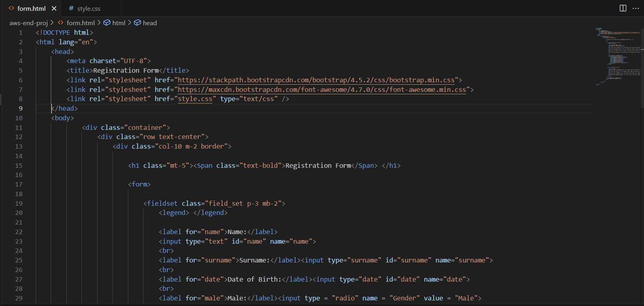
Task: Click line number 17 in the gutter
Action: point(19,184)
